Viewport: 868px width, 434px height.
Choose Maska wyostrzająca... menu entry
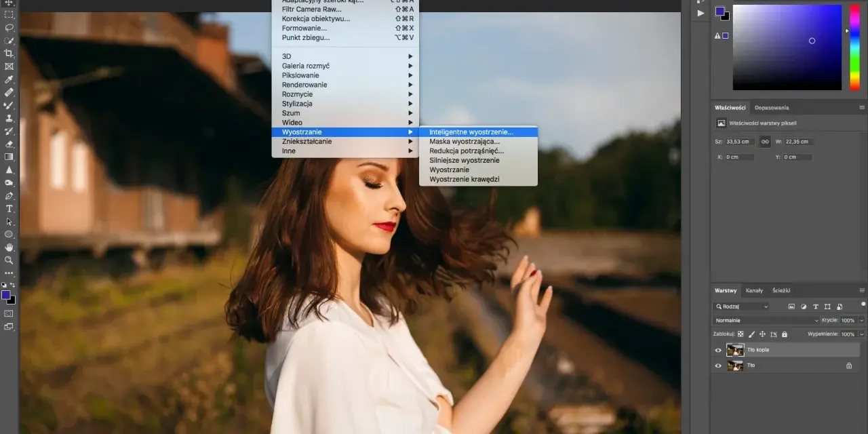pyautogui.click(x=479, y=142)
